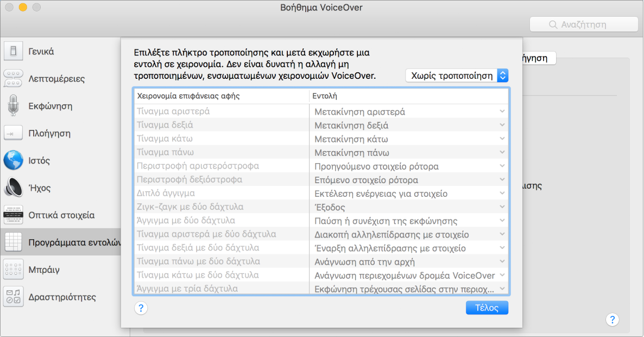Click the Εντολή column header
Viewport: 644px width, 337px height.
click(325, 96)
